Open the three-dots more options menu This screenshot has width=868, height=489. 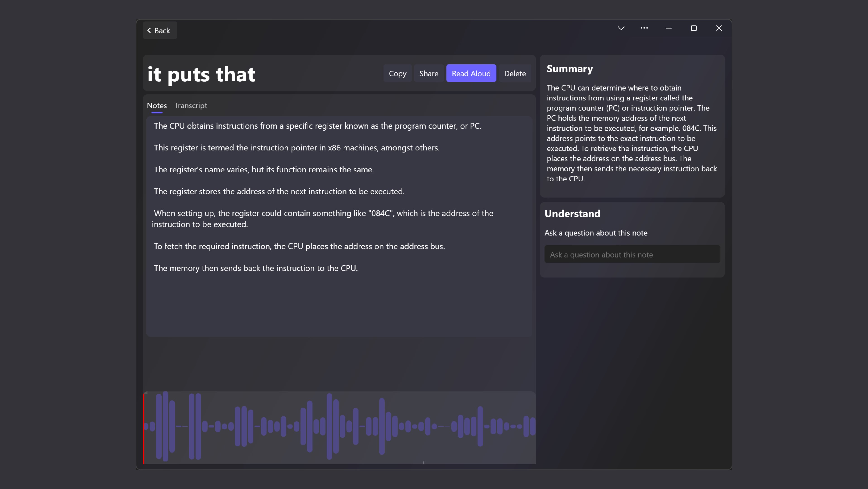pyautogui.click(x=644, y=28)
